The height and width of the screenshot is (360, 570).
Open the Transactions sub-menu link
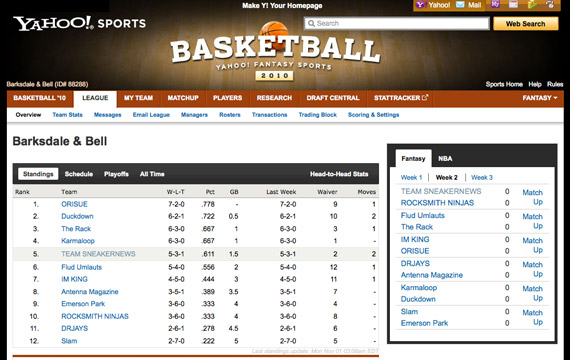coord(269,115)
